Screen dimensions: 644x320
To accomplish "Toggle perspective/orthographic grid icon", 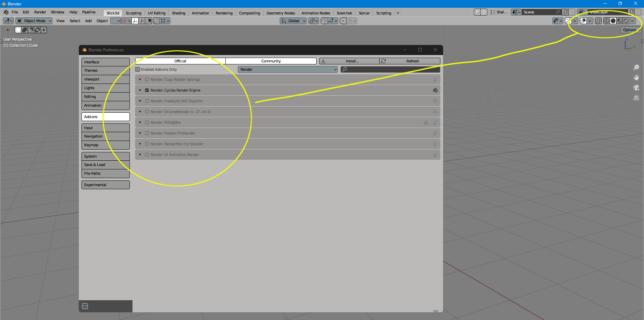I will pos(636,98).
